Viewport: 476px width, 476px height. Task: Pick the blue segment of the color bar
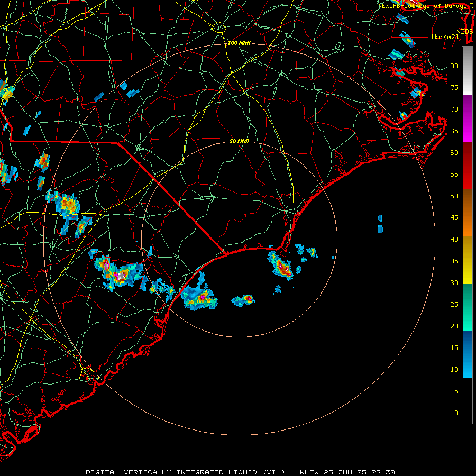(x=467, y=354)
